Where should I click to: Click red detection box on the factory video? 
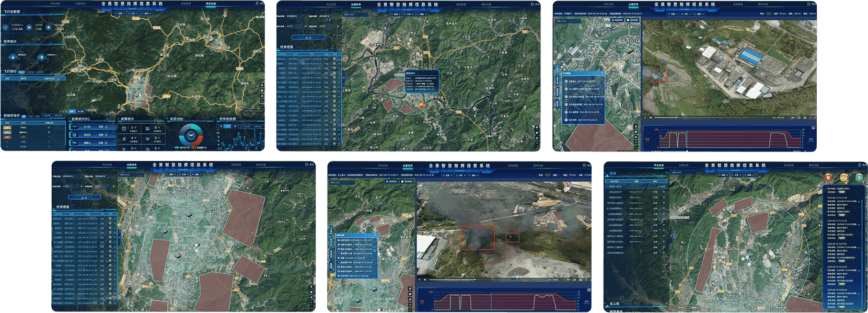(x=659, y=76)
